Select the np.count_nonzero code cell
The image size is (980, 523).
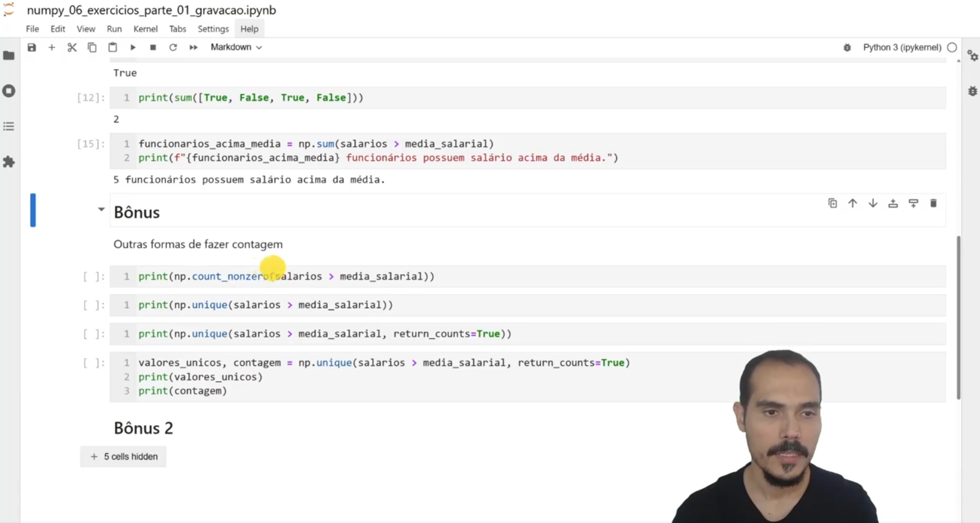528,276
